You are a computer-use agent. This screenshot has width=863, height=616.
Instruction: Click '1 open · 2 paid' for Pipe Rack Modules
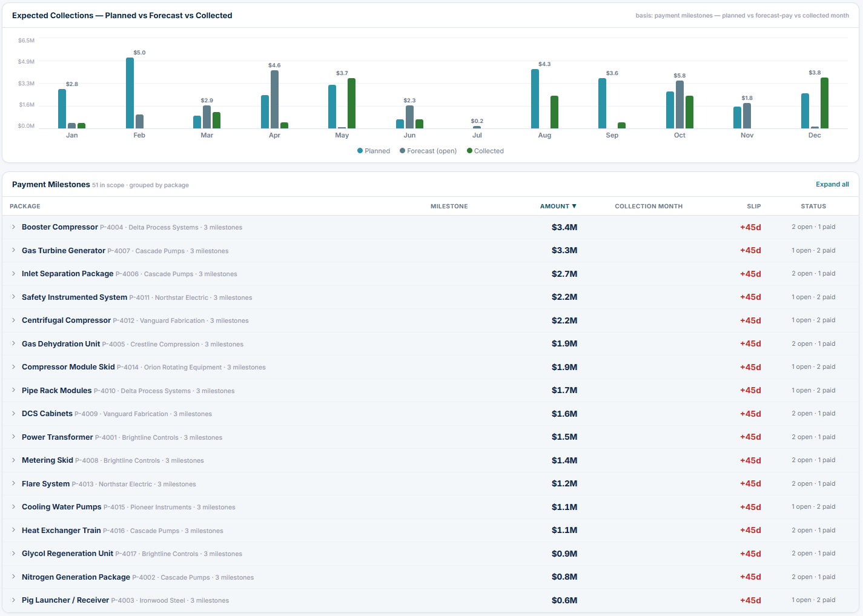pyautogui.click(x=813, y=390)
